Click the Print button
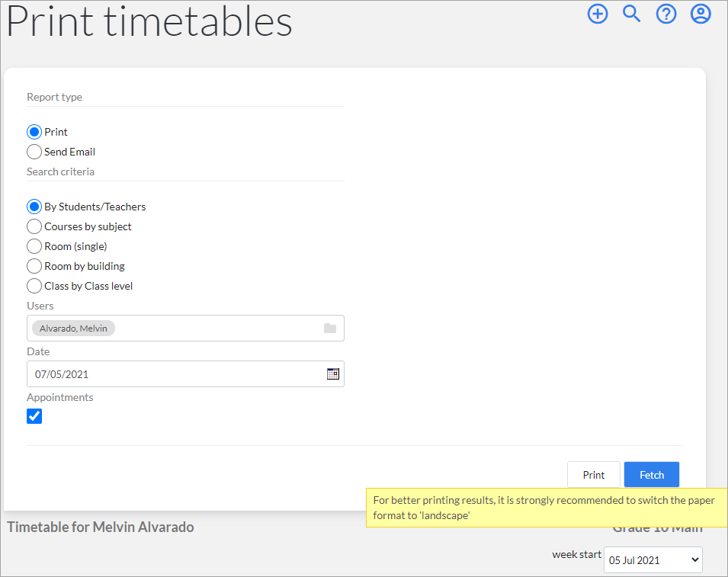Viewport: 728px width, 577px height. (x=593, y=474)
